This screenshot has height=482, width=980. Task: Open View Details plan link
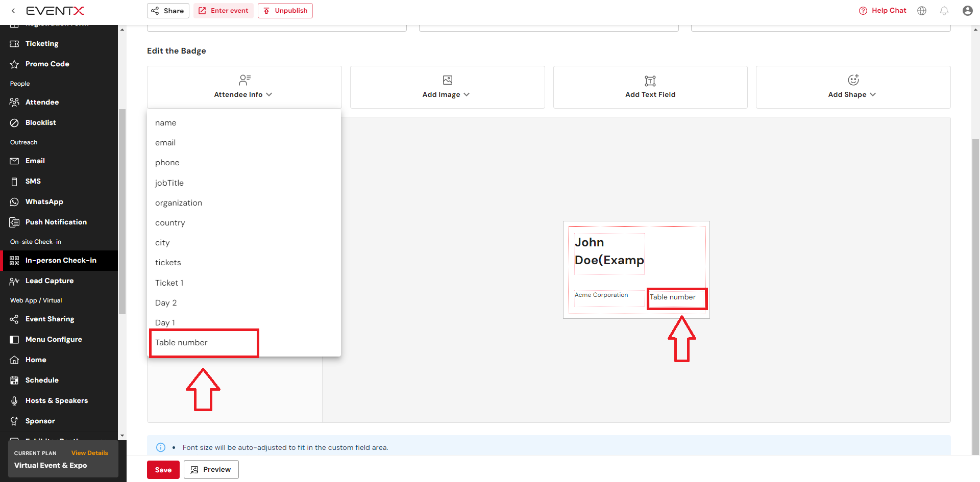89,453
